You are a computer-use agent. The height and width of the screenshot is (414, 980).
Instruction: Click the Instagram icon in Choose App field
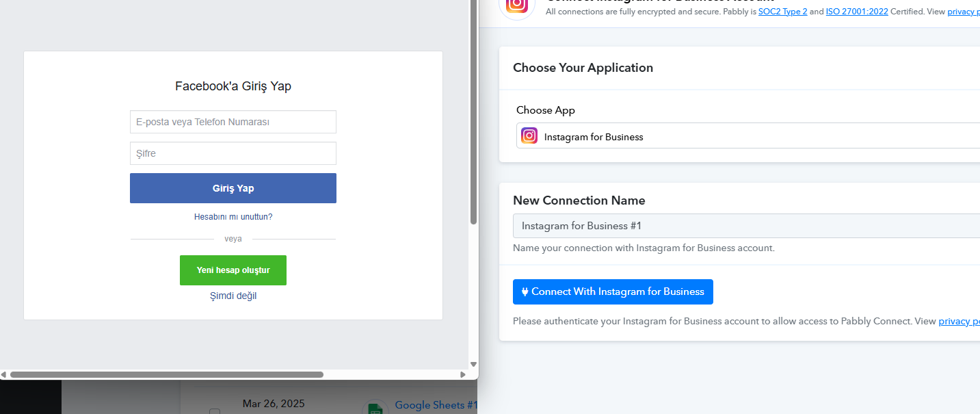point(529,135)
